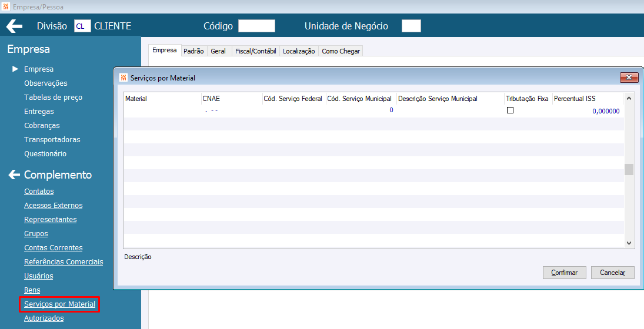Image resolution: width=644 pixels, height=329 pixels.
Task: Open Acessos Externos link
Action: tap(54, 206)
